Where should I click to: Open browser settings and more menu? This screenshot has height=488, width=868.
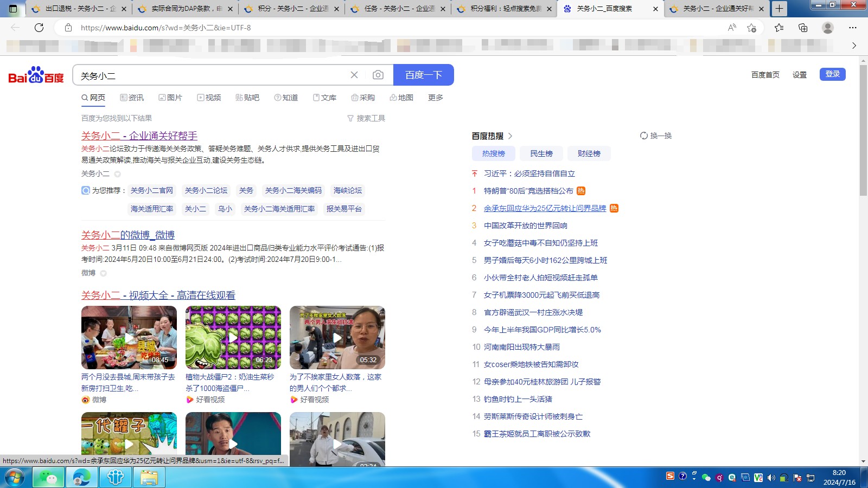pyautogui.click(x=853, y=28)
